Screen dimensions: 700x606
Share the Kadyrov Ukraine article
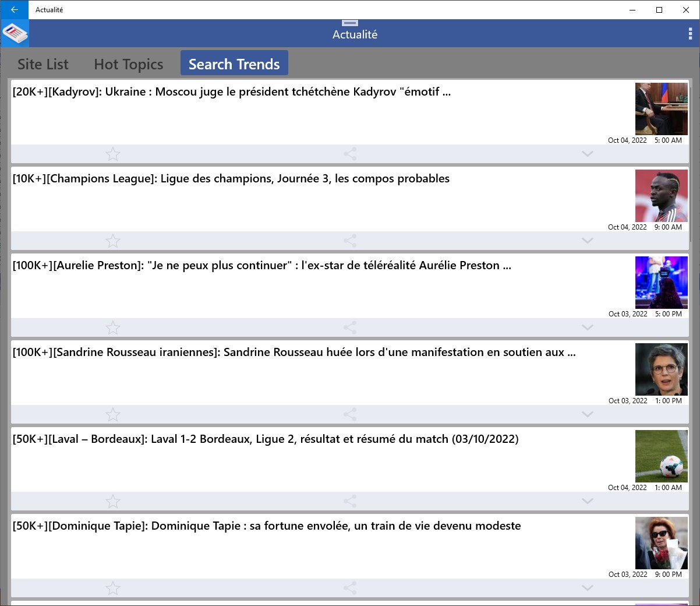click(x=350, y=154)
